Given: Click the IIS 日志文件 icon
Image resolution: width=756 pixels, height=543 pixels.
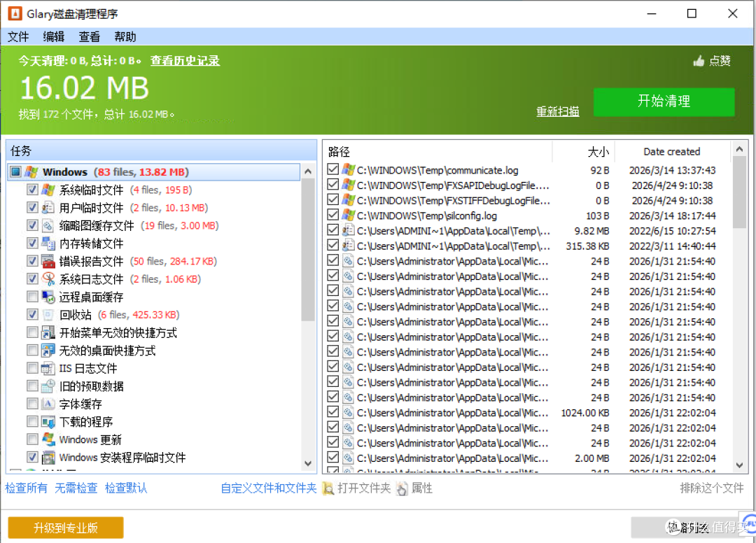Looking at the screenshot, I should (x=48, y=368).
